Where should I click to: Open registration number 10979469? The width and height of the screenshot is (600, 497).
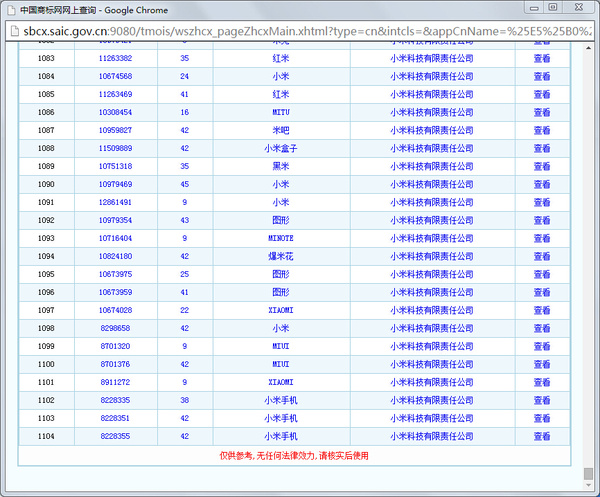(x=116, y=184)
